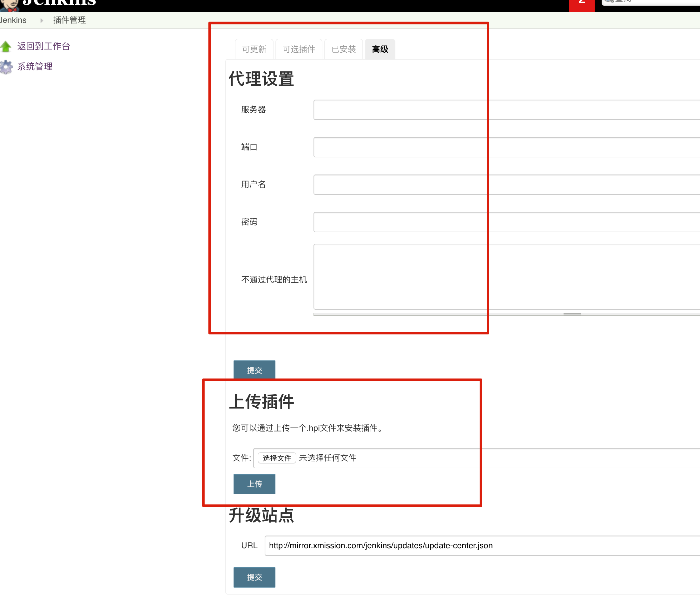700x599 pixels.
Task: Click the 上传插件 heading
Action: click(261, 402)
